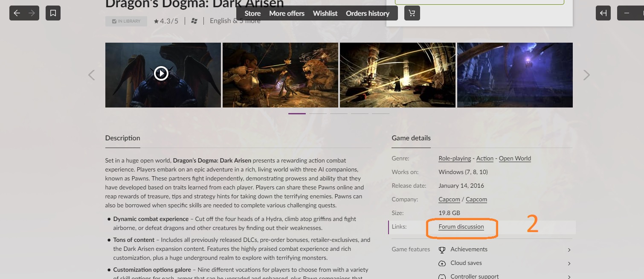Go back using the left arrow button
This screenshot has height=279, width=644.
17,13
